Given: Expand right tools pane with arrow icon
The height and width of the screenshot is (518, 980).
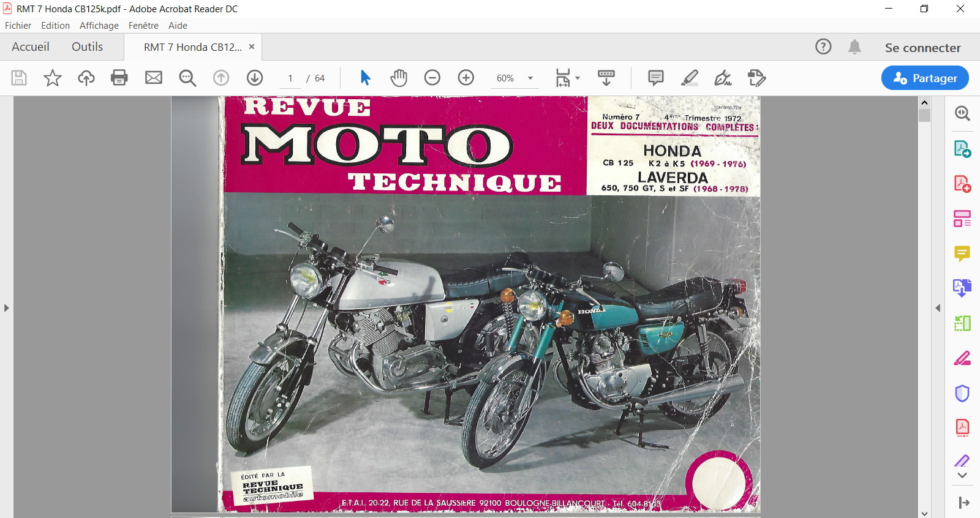Looking at the screenshot, I should click(963, 503).
